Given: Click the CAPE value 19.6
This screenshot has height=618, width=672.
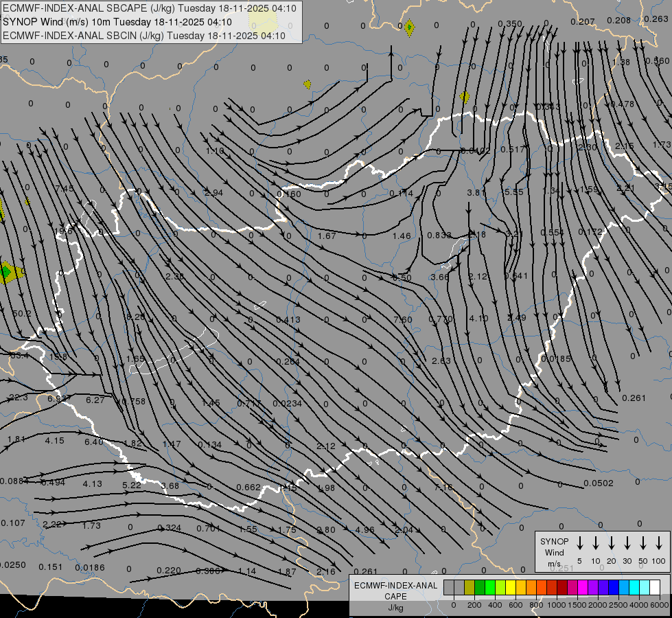Looking at the screenshot, I should [x=64, y=231].
